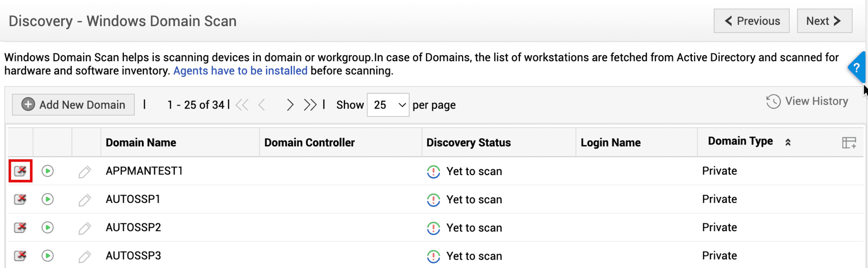Click the Previous button
868x268 pixels.
(752, 21)
